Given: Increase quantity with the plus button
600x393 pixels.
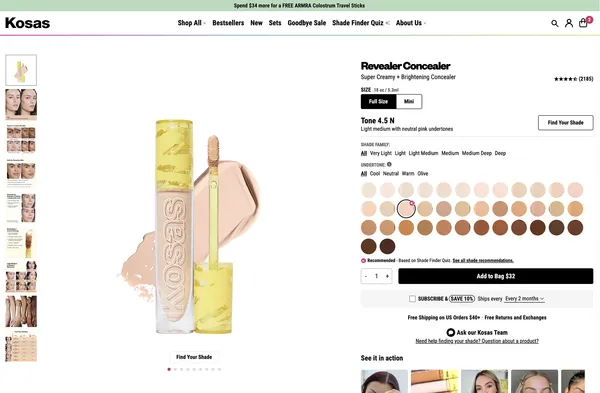Looking at the screenshot, I should [x=387, y=276].
